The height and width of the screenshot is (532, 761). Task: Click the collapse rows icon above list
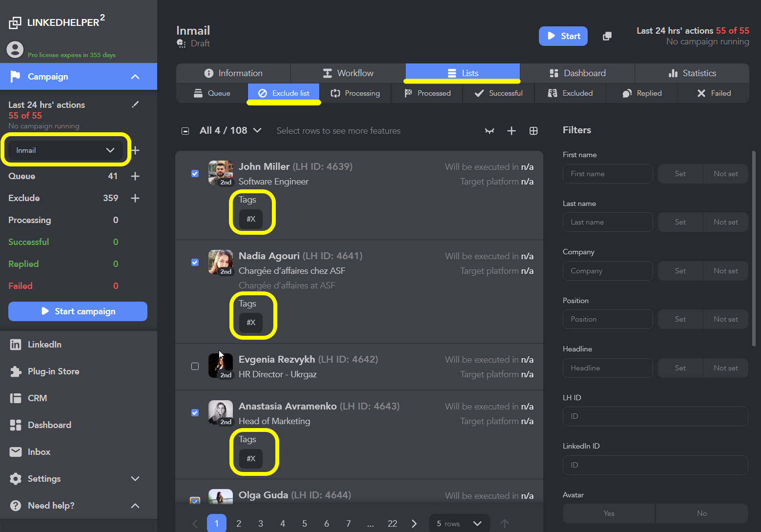point(490,131)
